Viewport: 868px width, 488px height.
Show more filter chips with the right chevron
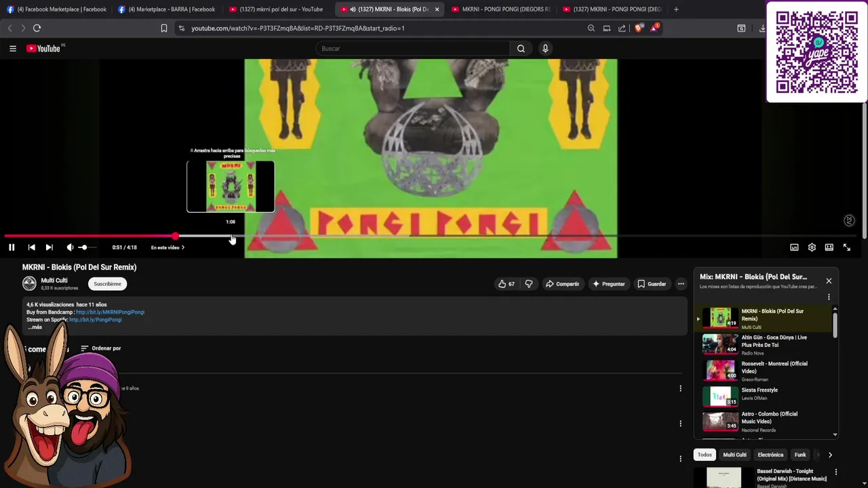[830, 455]
